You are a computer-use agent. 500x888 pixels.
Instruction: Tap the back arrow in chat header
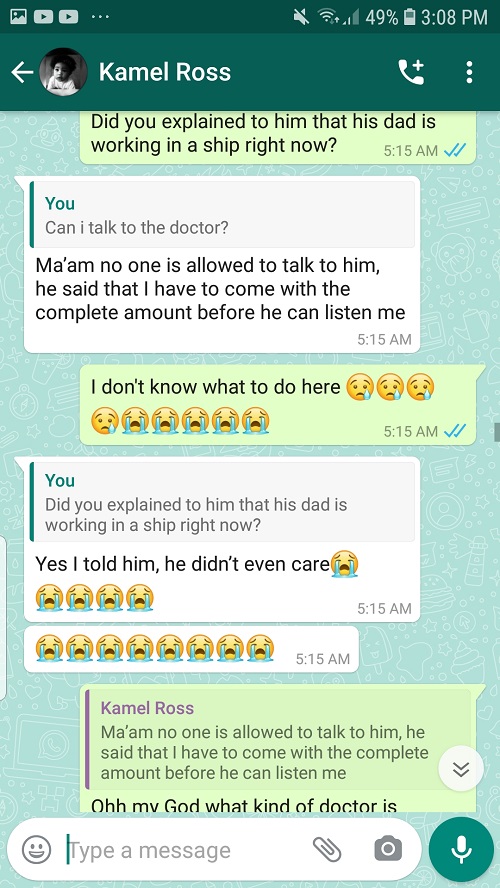coord(22,72)
